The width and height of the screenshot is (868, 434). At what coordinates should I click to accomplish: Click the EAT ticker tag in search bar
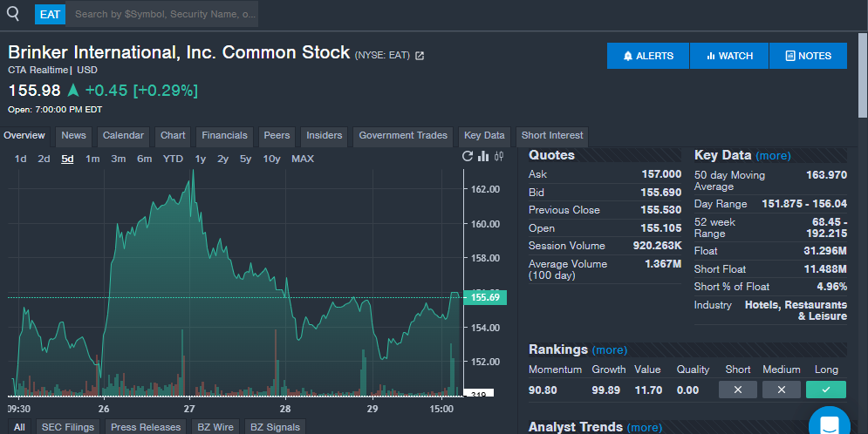pyautogui.click(x=50, y=14)
